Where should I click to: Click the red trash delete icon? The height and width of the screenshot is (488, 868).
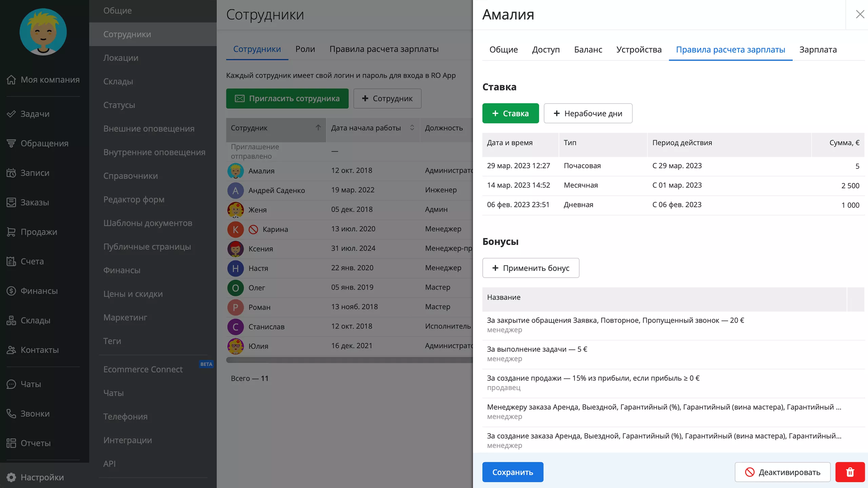click(850, 472)
